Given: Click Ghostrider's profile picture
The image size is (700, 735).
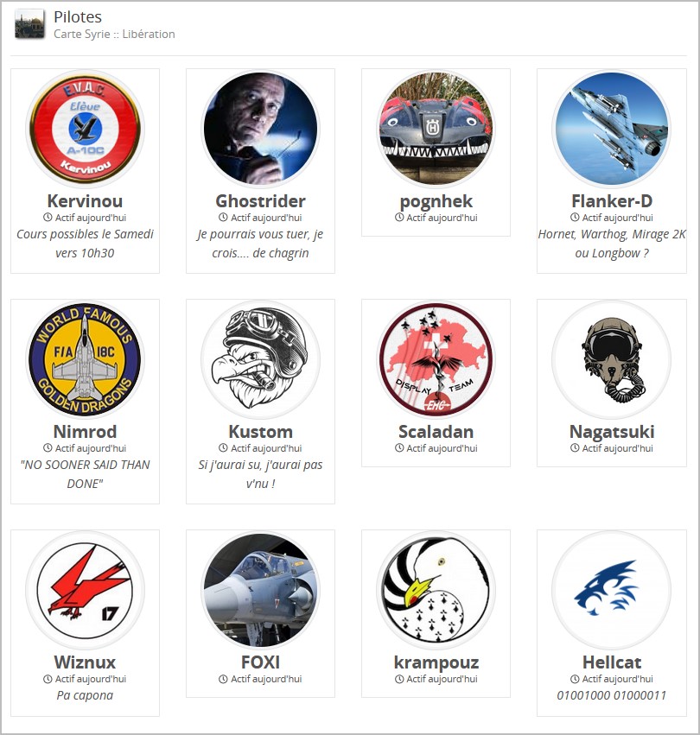Looking at the screenshot, I should tap(260, 129).
